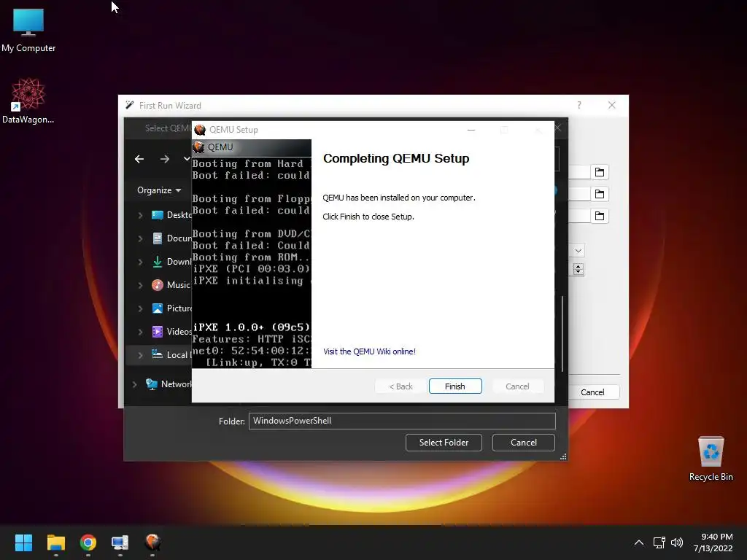747x560 pixels.
Task: Go back in the folder dialog
Action: click(139, 159)
